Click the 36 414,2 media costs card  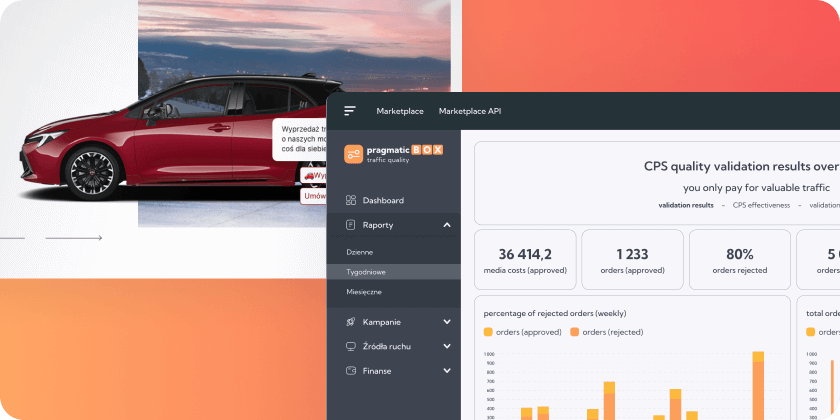click(524, 259)
